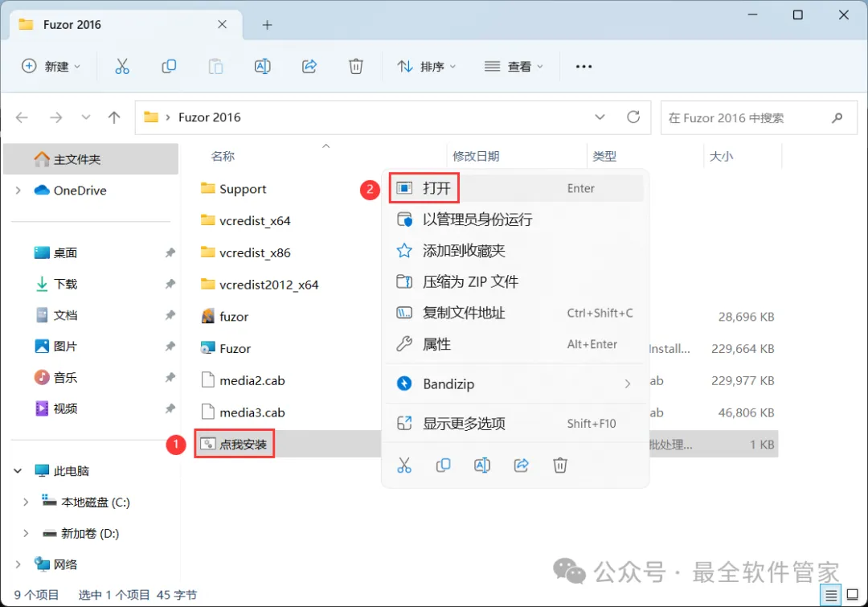The image size is (868, 607).
Task: Maximize the Explorer window
Action: click(798, 15)
